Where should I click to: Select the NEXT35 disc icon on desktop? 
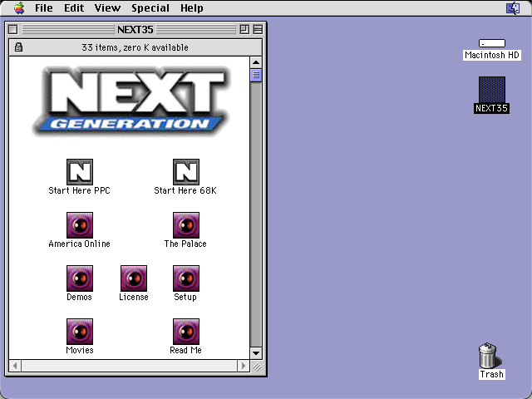point(492,90)
